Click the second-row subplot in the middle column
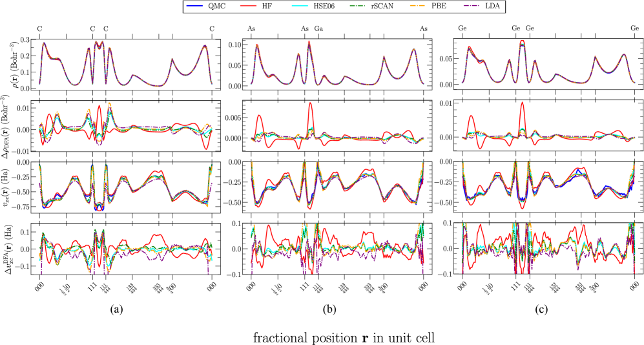 point(337,127)
